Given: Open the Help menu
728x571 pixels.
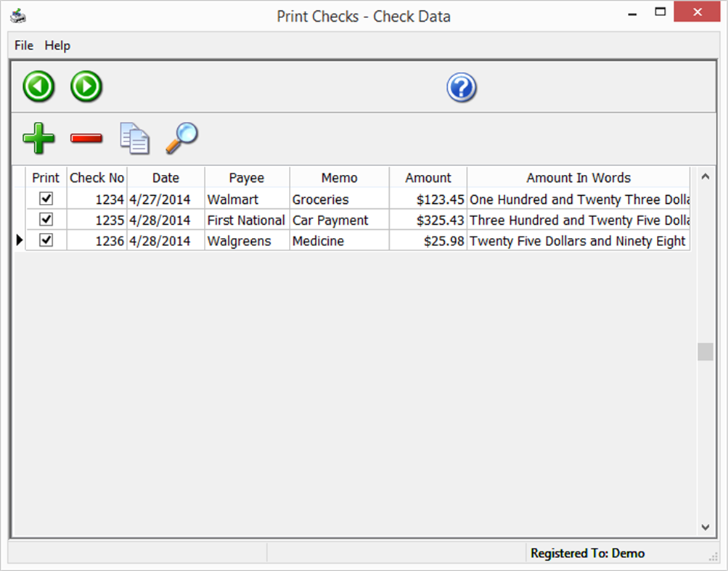Looking at the screenshot, I should (x=57, y=45).
